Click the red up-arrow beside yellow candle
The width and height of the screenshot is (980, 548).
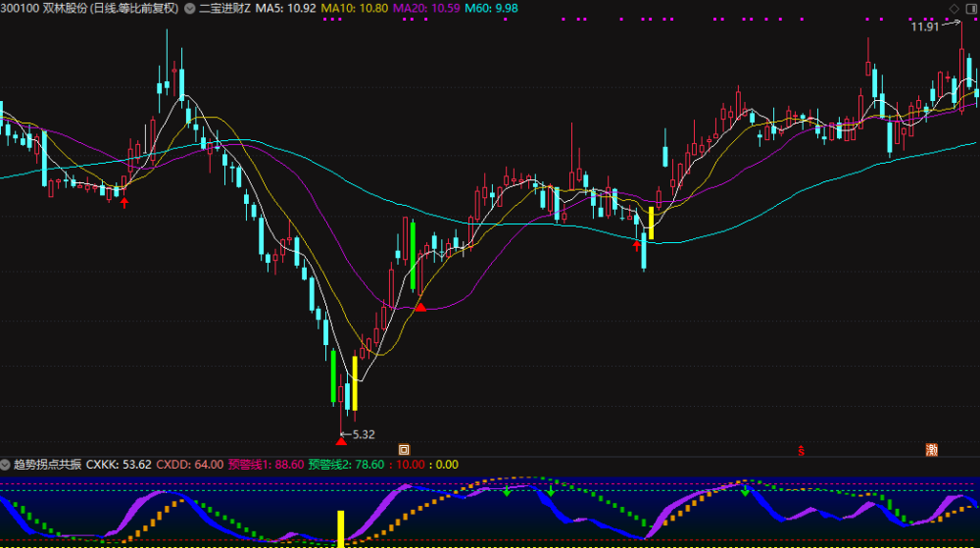(x=636, y=245)
